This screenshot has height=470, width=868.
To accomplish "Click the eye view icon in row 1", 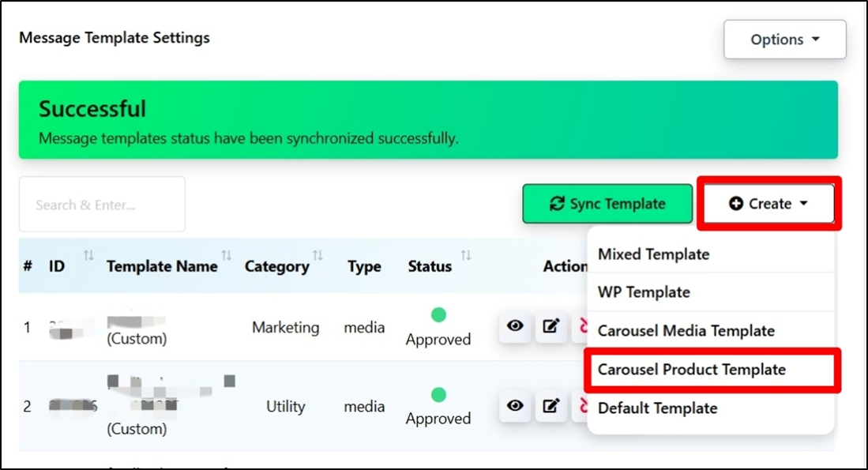I will click(x=516, y=325).
